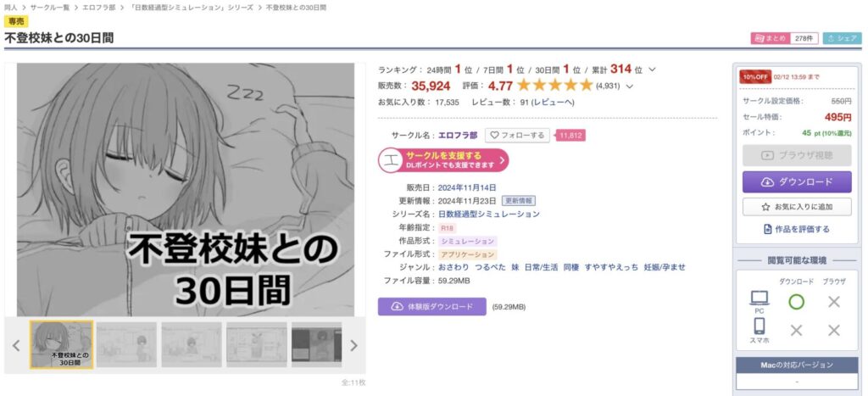Click the round サークルを支援する banner icon
The width and height of the screenshot is (868, 396).
(x=391, y=160)
